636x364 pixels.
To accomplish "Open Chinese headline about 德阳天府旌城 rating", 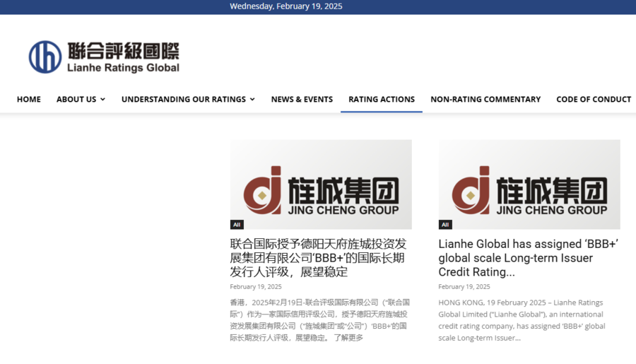I will [x=319, y=258].
